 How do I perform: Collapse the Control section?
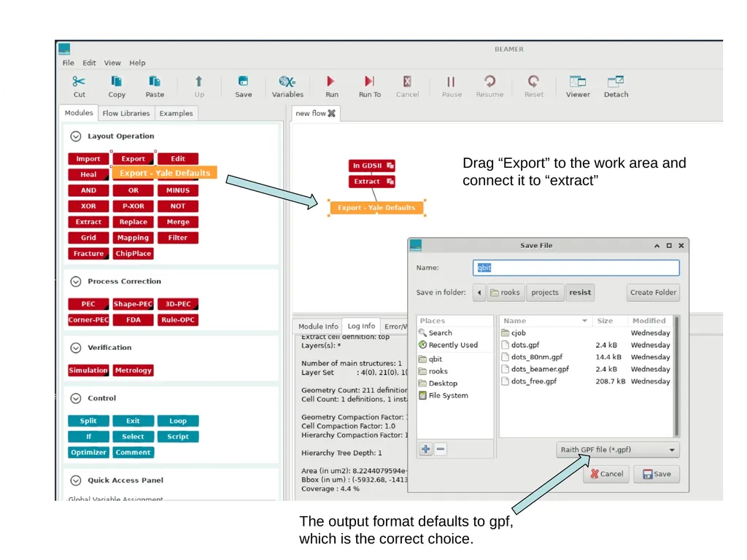[x=76, y=398]
